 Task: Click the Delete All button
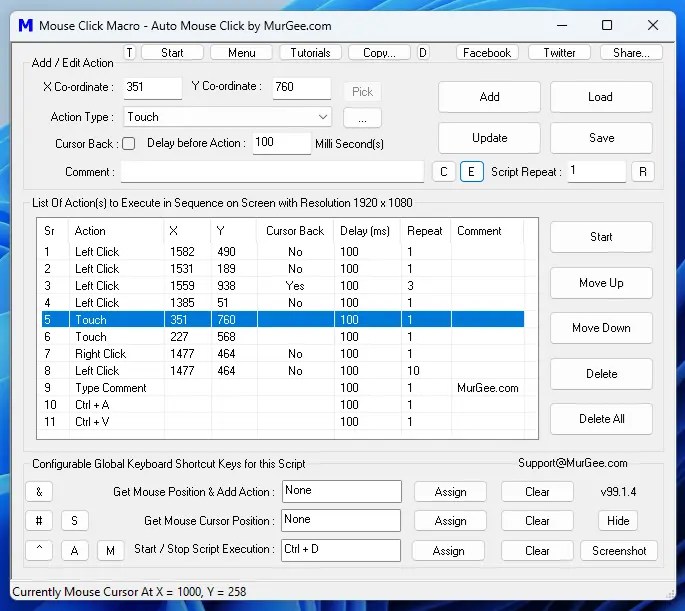(x=601, y=419)
